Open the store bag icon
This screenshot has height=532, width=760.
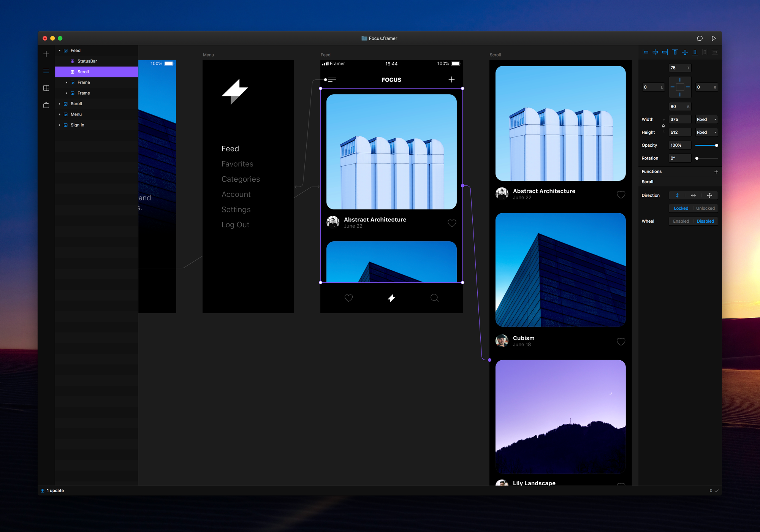46,105
